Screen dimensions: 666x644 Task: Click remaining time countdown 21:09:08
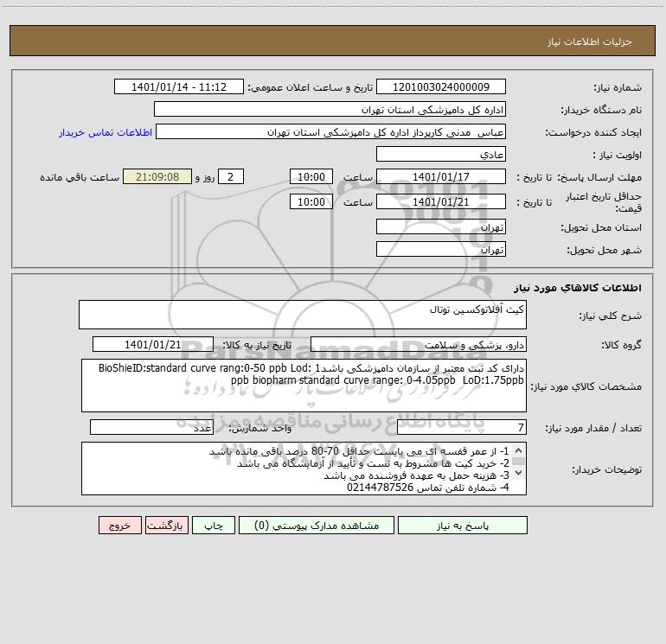coord(157,177)
